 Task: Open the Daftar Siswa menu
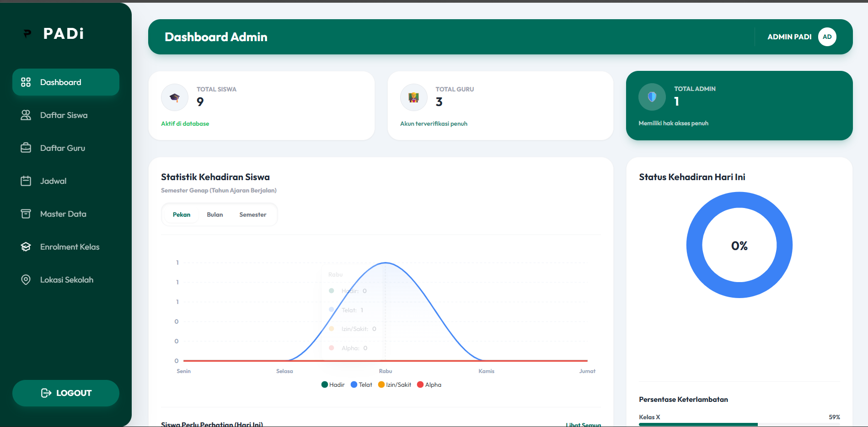pos(66,115)
